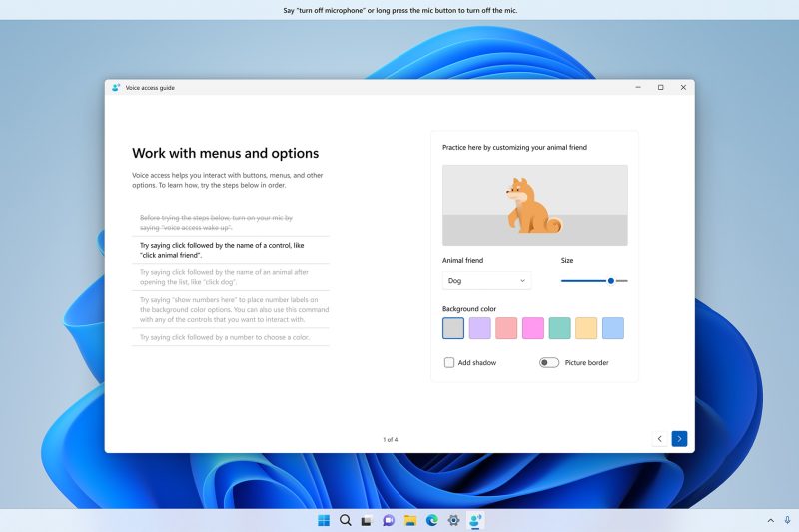Open File Explorer from the taskbar
Viewport: 799px width, 532px height.
point(410,520)
